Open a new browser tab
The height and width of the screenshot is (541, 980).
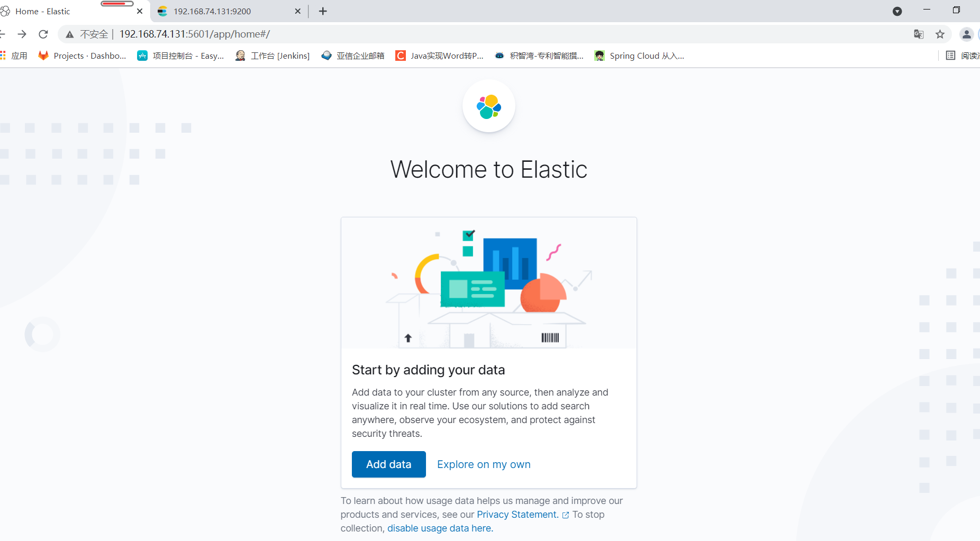pos(323,11)
